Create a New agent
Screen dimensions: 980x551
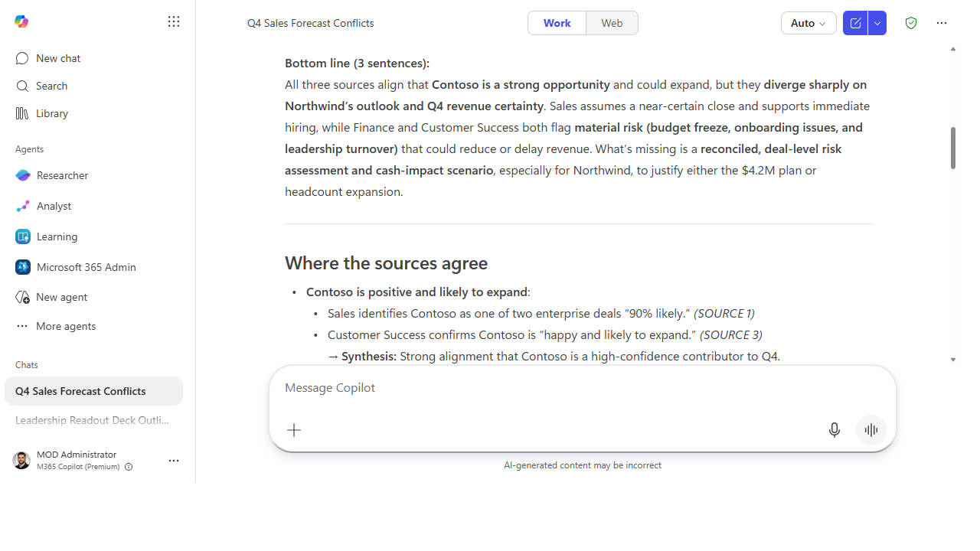[x=97, y=297]
